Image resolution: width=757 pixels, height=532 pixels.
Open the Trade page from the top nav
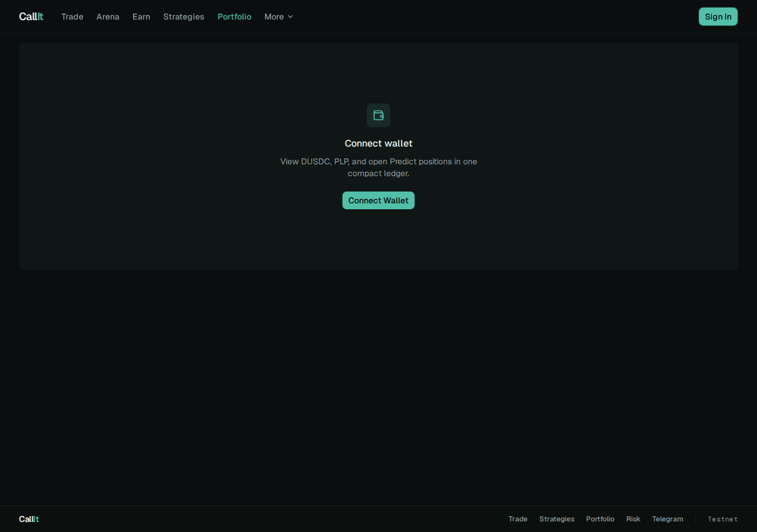[72, 17]
